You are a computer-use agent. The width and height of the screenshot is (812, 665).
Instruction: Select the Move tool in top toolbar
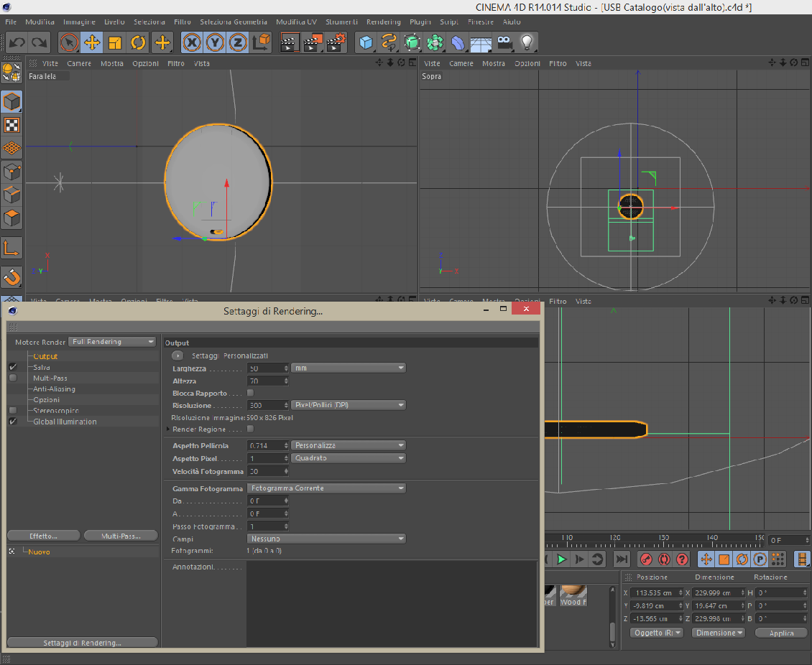[x=91, y=42]
